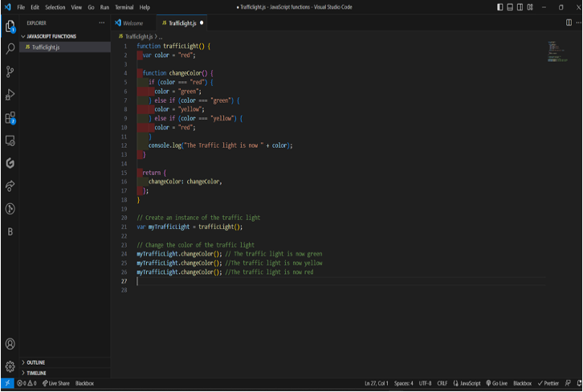Open the Grammarly G icon in activity bar
The image size is (583, 392).
click(x=10, y=163)
